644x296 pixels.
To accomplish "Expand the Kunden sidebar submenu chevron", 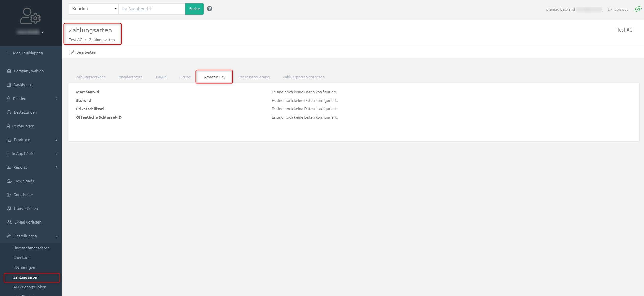I will tap(57, 98).
